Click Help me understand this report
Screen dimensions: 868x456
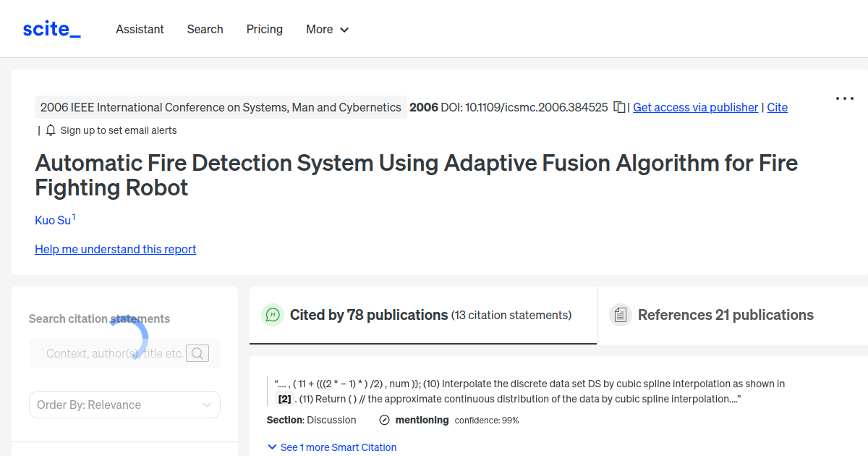pos(115,249)
